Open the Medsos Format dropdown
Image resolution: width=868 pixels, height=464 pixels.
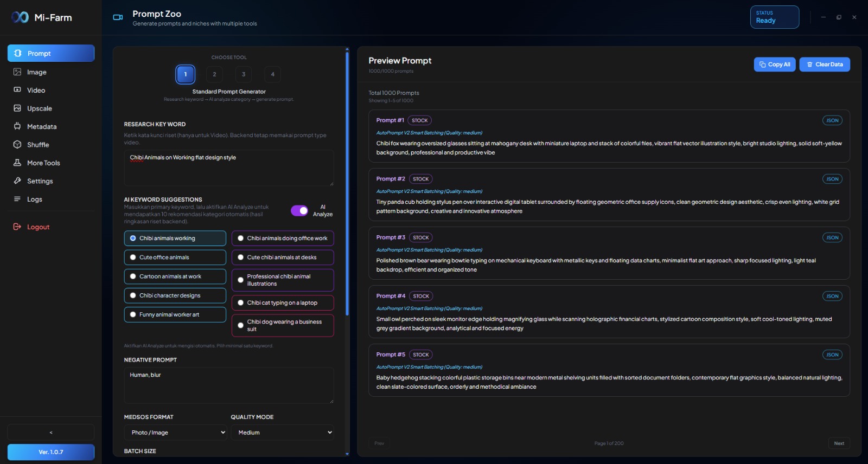pos(176,433)
